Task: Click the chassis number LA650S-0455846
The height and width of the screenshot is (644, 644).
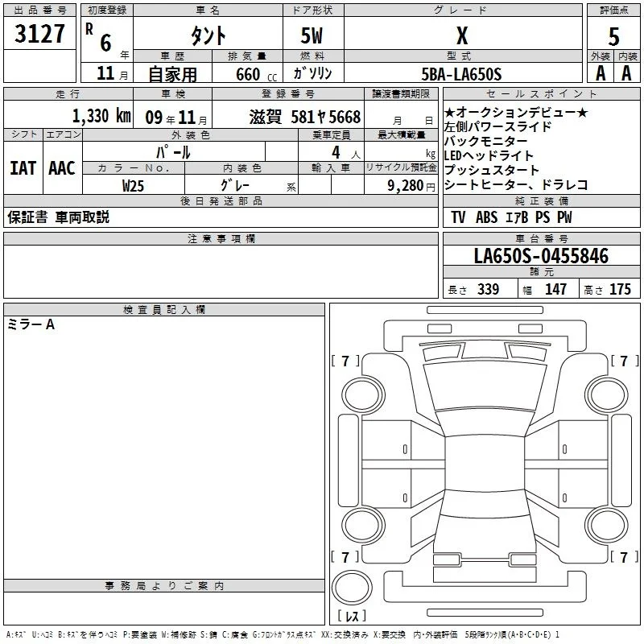Action: tap(541, 256)
